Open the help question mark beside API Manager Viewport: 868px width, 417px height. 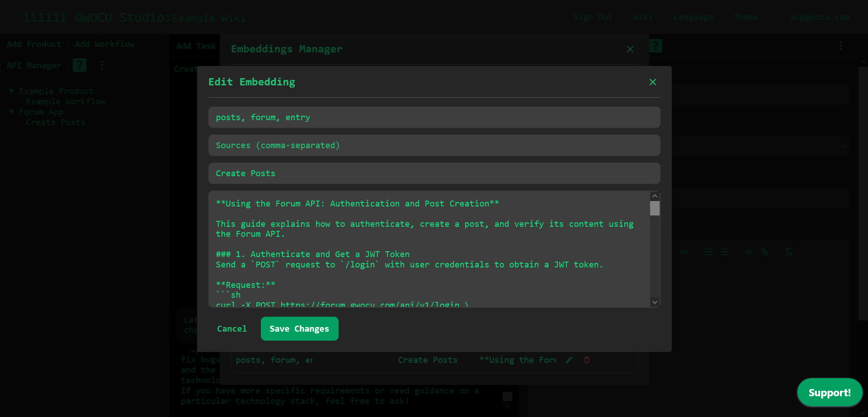click(80, 65)
